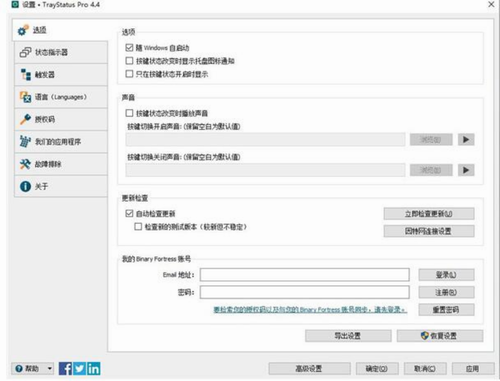The width and height of the screenshot is (500, 381).
Task: Focus the Email 地址 input field
Action: tap(305, 275)
